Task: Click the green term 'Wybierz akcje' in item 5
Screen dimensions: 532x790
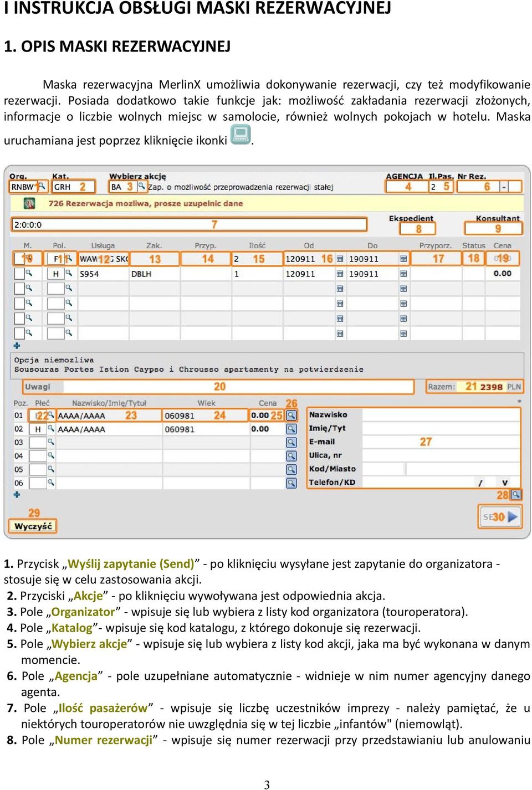Action: coord(89,644)
